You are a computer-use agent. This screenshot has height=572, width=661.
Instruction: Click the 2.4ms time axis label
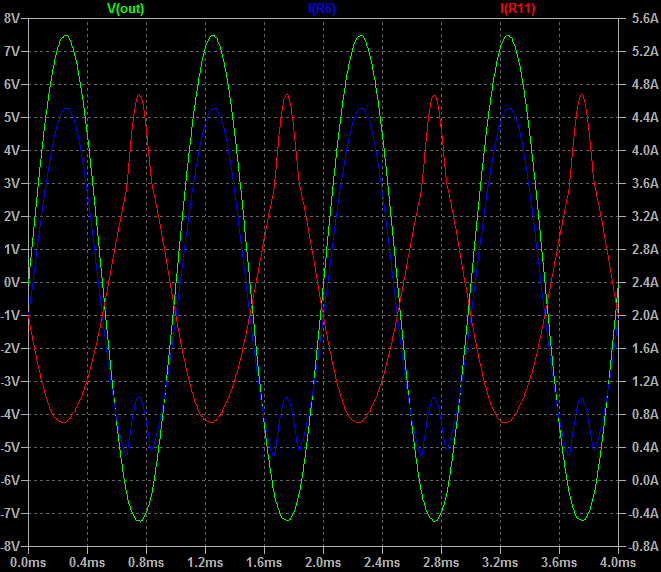(x=382, y=562)
